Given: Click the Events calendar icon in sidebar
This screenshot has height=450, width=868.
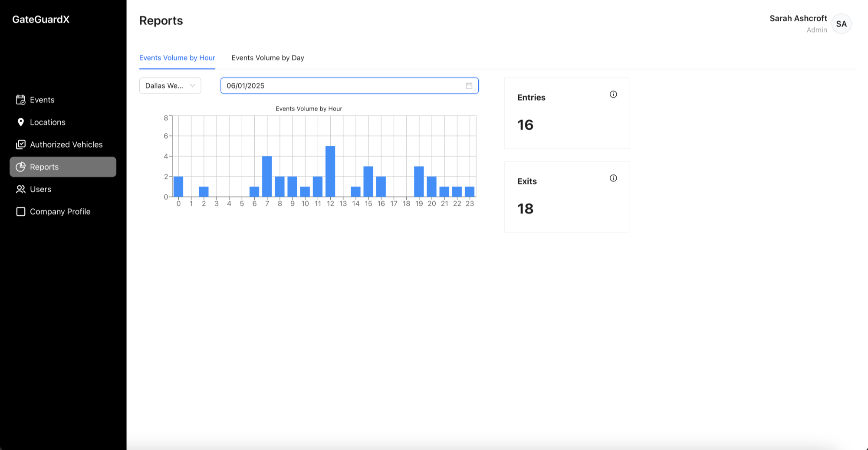Looking at the screenshot, I should (20, 100).
